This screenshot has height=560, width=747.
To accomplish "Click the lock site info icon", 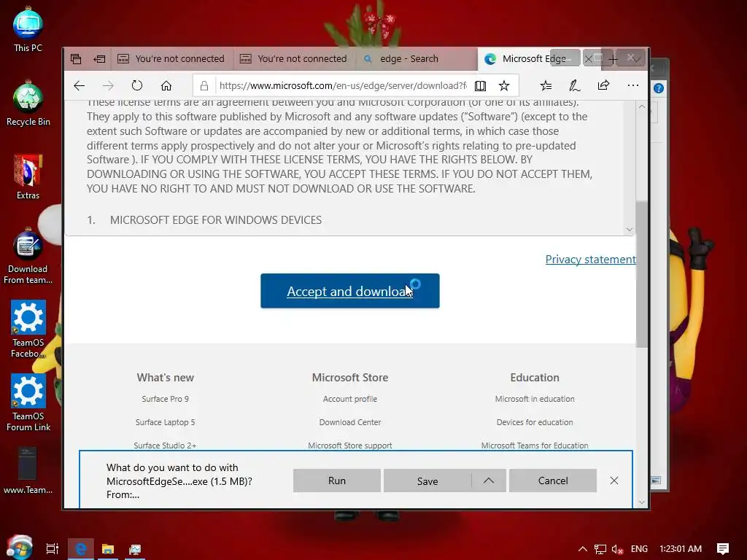I will [x=204, y=86].
